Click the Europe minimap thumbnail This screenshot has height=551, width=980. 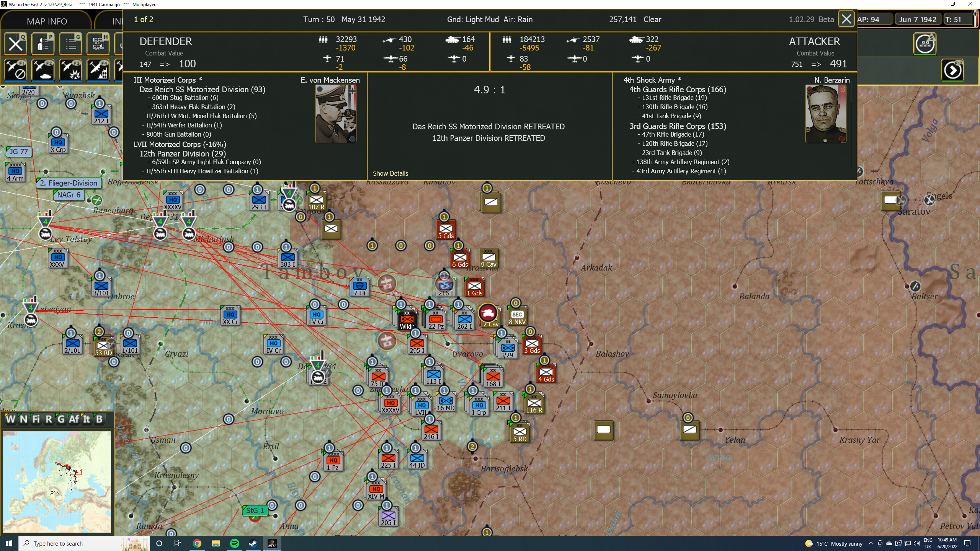tap(57, 482)
